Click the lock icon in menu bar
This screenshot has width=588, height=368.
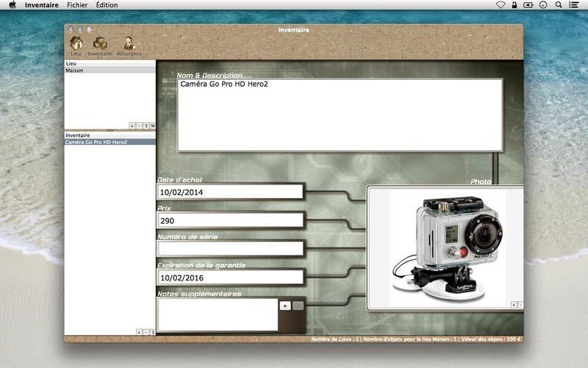514,5
